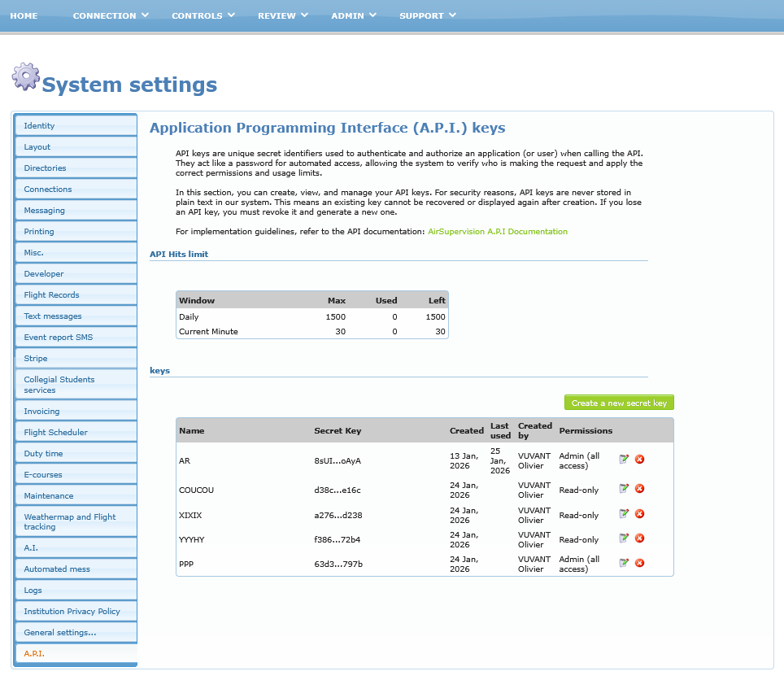Open Institution Privacy Policy settings

72,612
